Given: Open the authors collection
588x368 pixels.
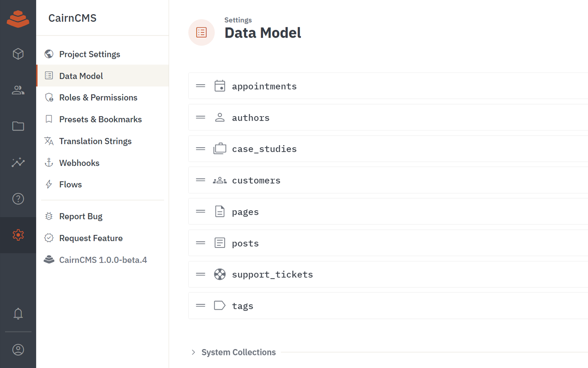Looking at the screenshot, I should tap(388, 117).
